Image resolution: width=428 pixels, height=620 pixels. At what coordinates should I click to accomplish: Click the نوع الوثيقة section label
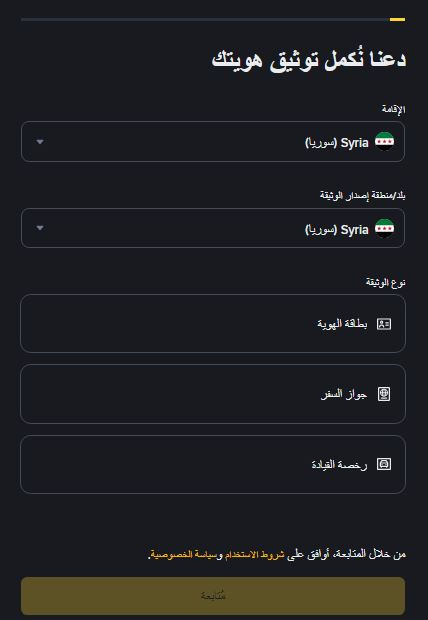[386, 282]
